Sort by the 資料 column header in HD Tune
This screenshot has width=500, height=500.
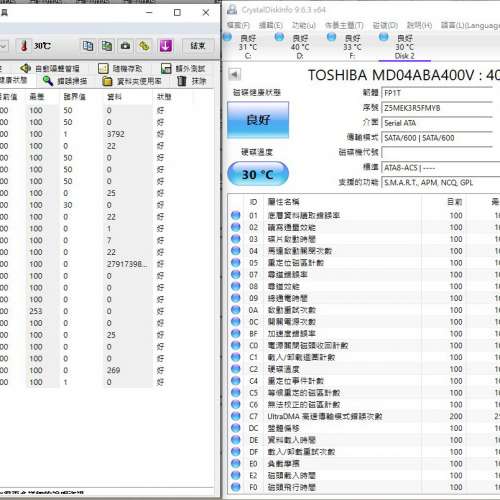pos(114,97)
